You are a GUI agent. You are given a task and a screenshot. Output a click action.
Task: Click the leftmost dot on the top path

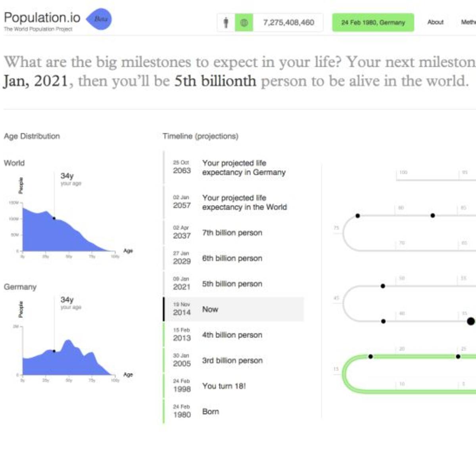tap(358, 216)
